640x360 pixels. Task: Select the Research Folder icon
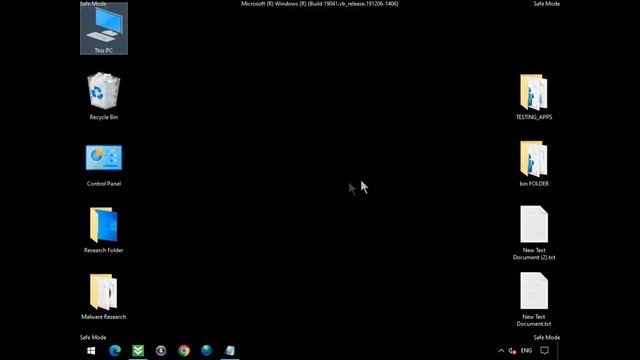[x=104, y=230]
